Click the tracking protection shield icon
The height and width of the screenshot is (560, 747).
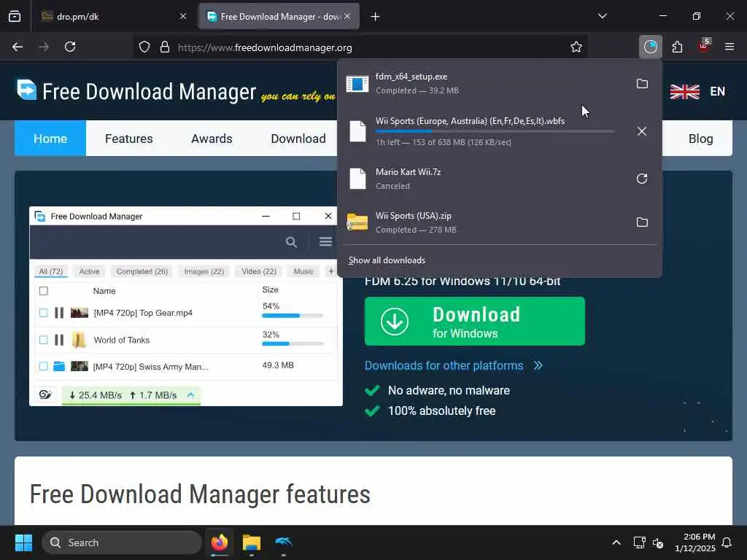144,47
